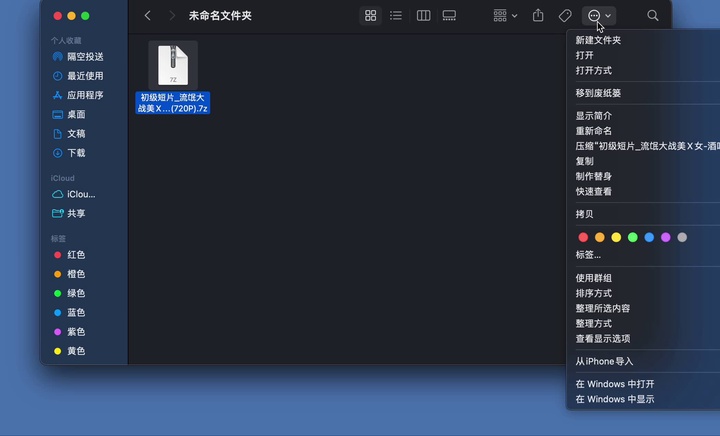Open 应用程序 folder in sidebar
The width and height of the screenshot is (720, 436).
tap(85, 95)
